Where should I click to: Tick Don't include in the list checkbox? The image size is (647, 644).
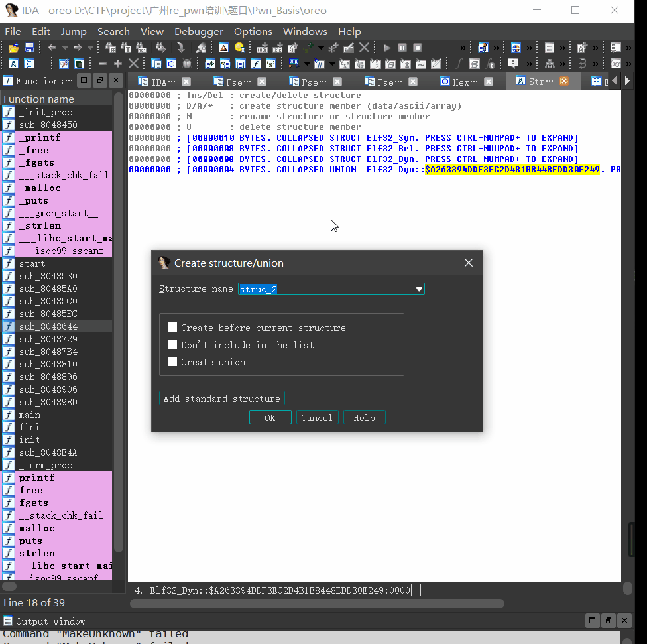(172, 344)
